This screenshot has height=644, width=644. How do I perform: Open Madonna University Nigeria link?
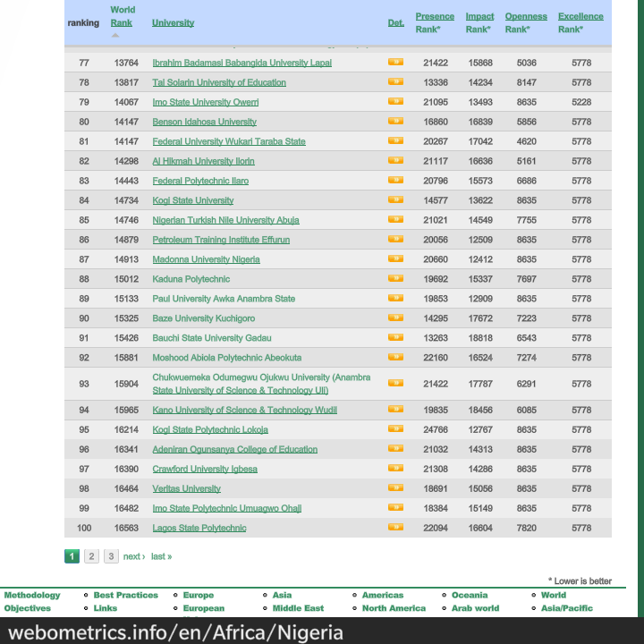click(206, 259)
